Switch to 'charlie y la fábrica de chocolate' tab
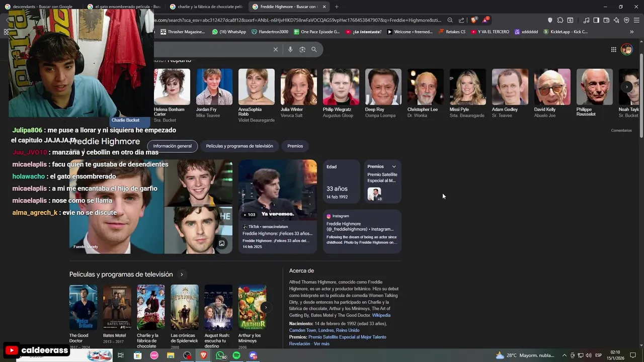This screenshot has width=644, height=362. tap(206, 7)
